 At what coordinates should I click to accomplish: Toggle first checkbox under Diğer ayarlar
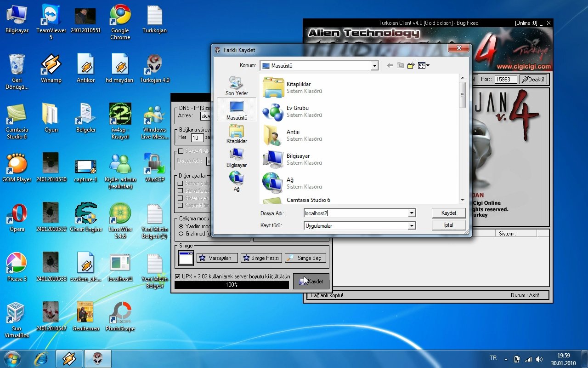[181, 183]
